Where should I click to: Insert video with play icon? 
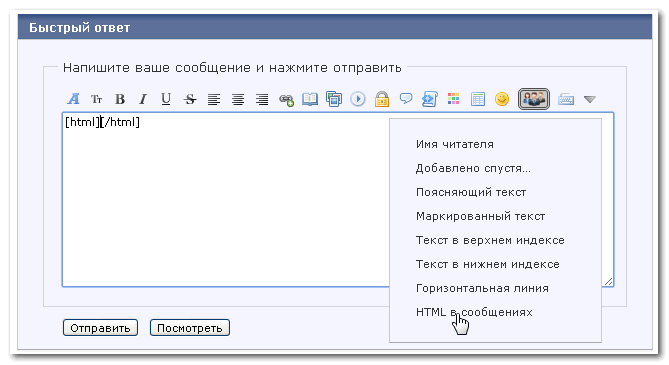tap(358, 99)
